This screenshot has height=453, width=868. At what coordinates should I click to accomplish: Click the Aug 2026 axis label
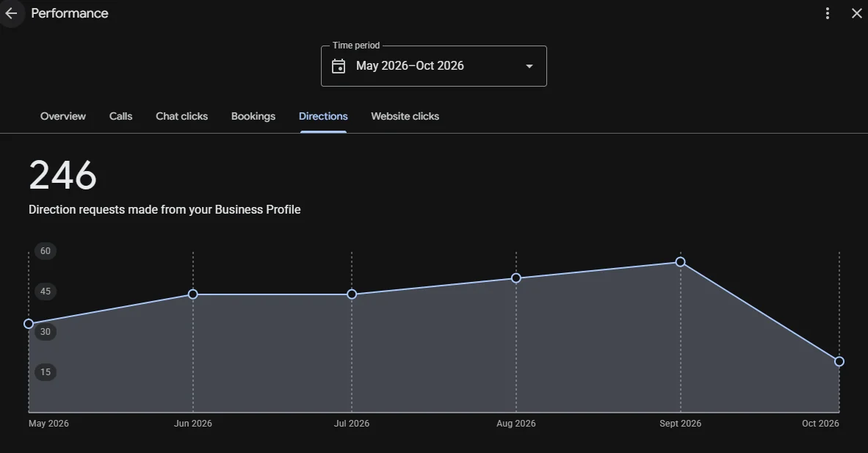point(516,424)
